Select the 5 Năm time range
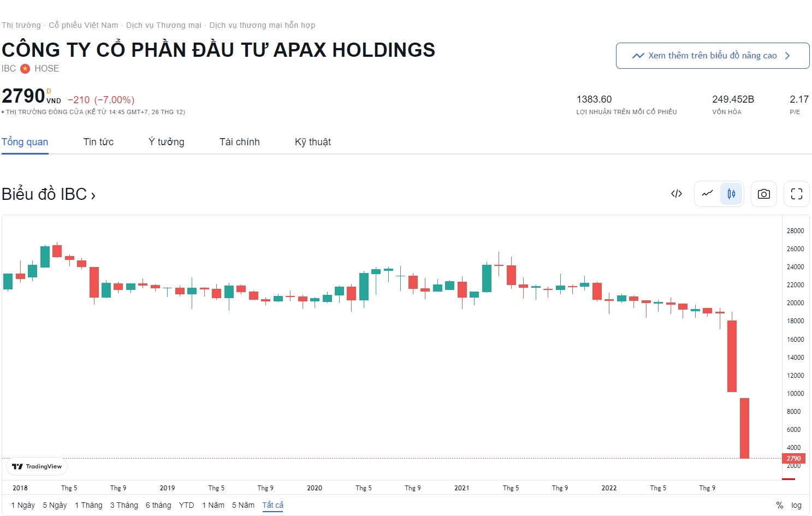 tap(243, 505)
